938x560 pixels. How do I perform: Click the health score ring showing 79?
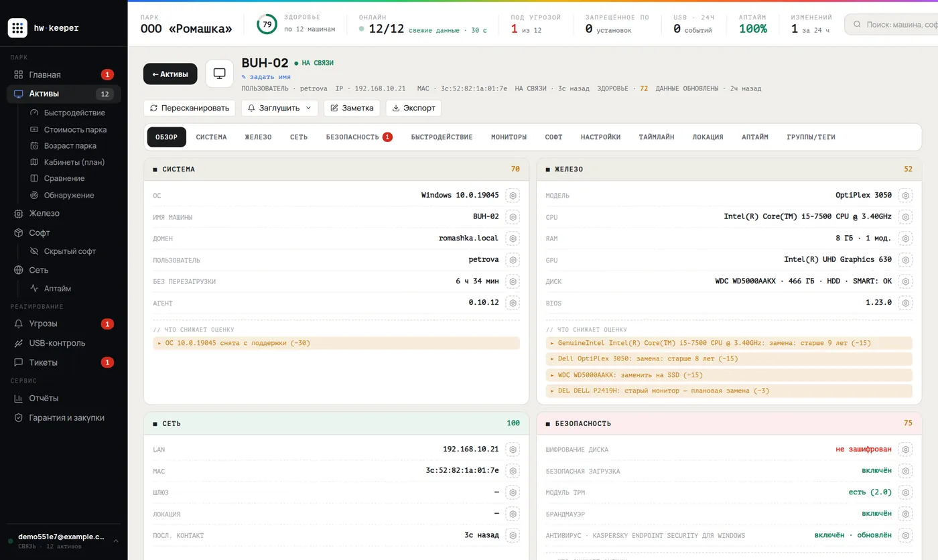pos(267,24)
